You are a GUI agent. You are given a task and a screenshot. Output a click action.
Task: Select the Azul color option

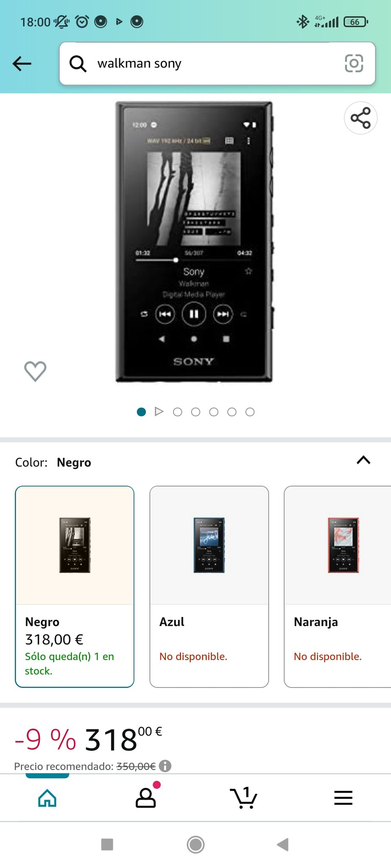point(209,587)
